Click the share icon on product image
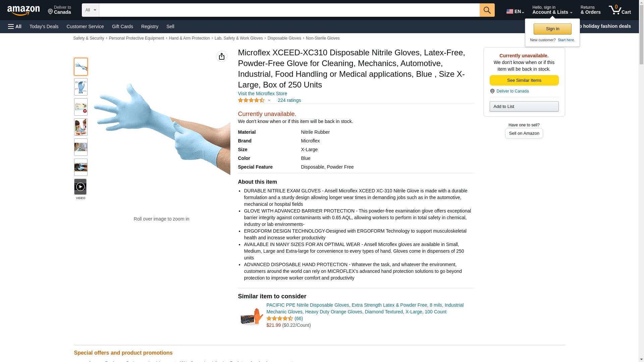 [x=221, y=56]
